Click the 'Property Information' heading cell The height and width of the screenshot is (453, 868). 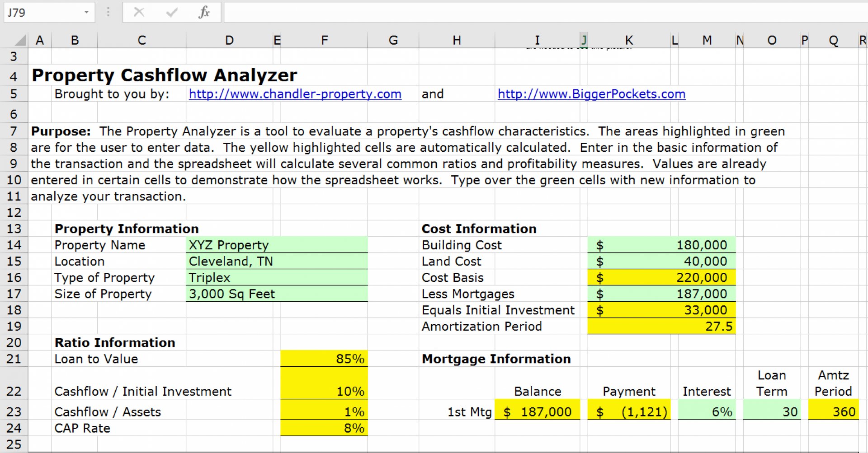pos(127,229)
